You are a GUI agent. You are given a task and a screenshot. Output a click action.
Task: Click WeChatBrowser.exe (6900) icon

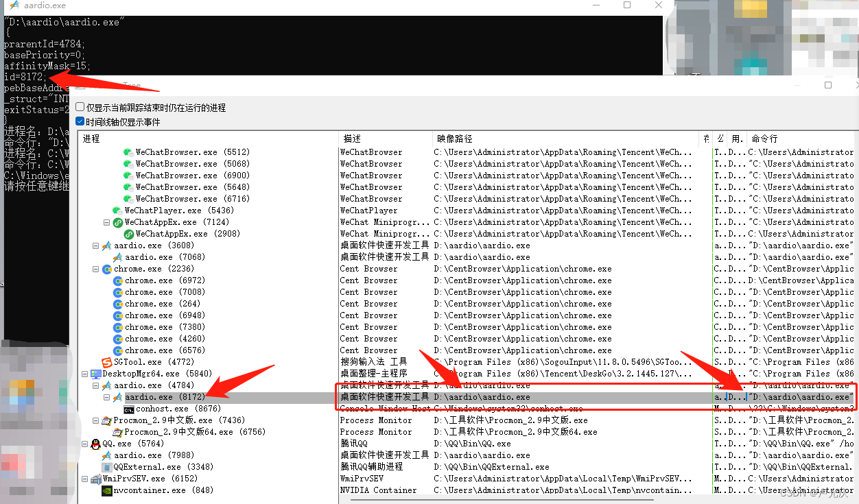128,176
